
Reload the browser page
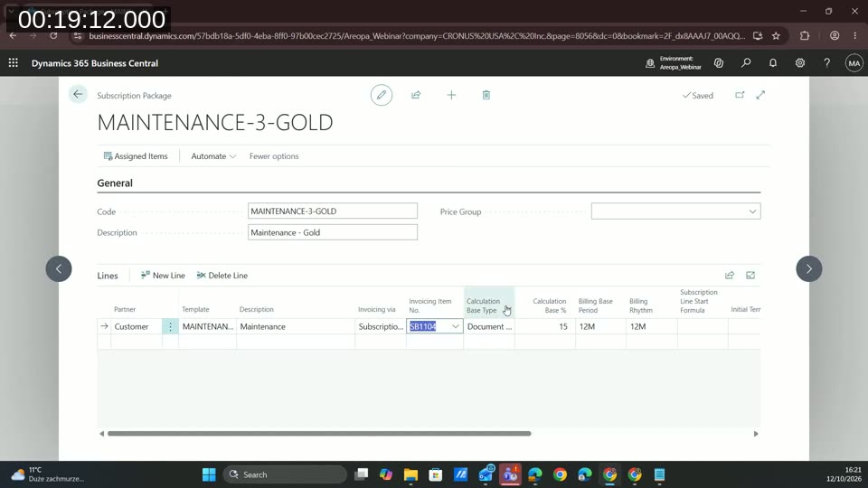(53, 35)
